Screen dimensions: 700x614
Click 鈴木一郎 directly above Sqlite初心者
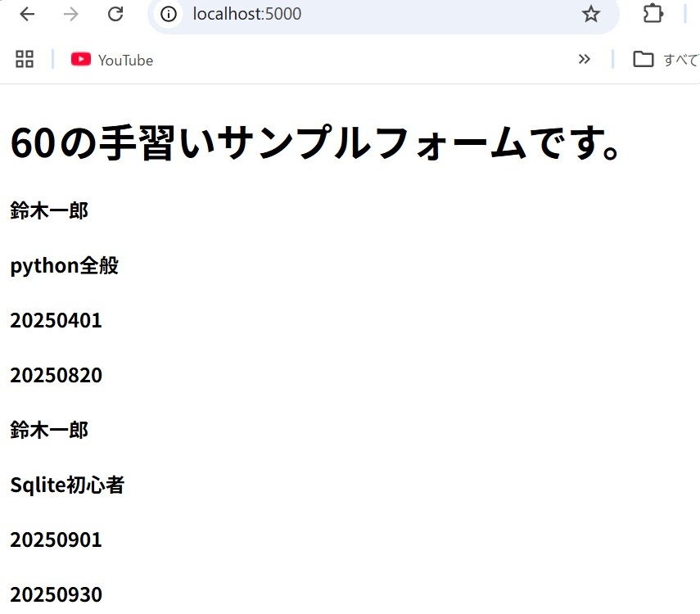click(49, 430)
